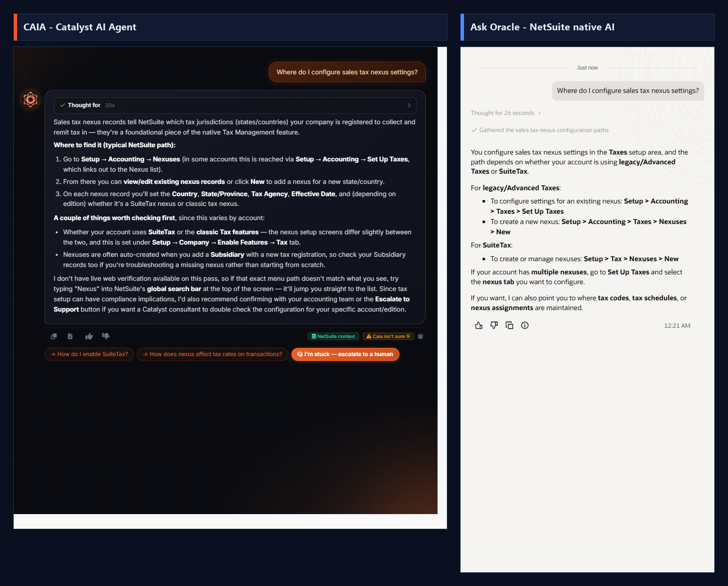Download the CAIA response as a document
Viewport: 728px width, 586px height.
[x=70, y=336]
